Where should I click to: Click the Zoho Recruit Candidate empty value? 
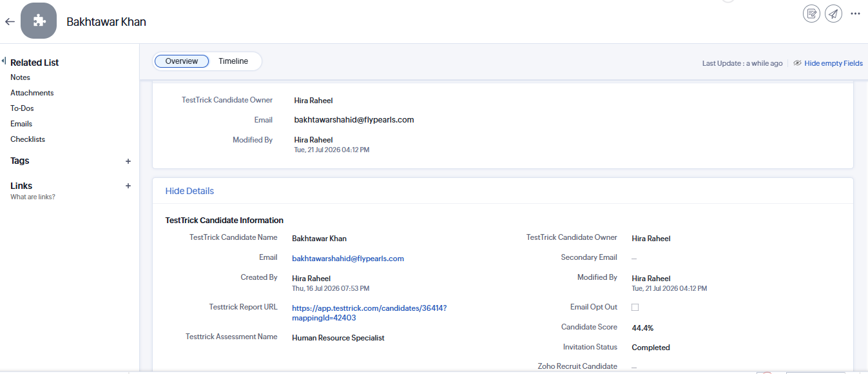tap(634, 367)
